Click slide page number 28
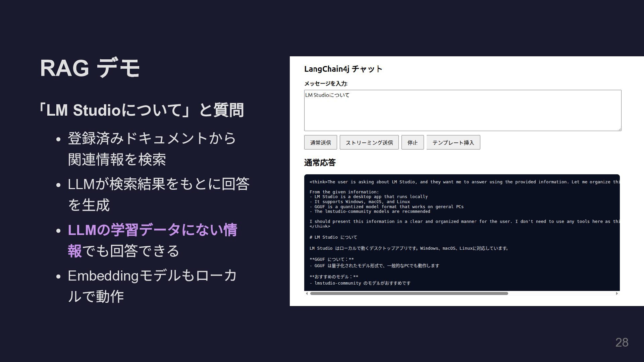This screenshot has height=362, width=644. point(622,343)
